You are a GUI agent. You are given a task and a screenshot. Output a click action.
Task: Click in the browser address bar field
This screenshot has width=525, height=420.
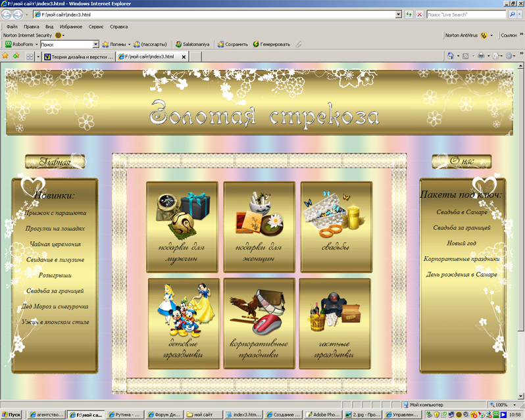click(x=214, y=14)
